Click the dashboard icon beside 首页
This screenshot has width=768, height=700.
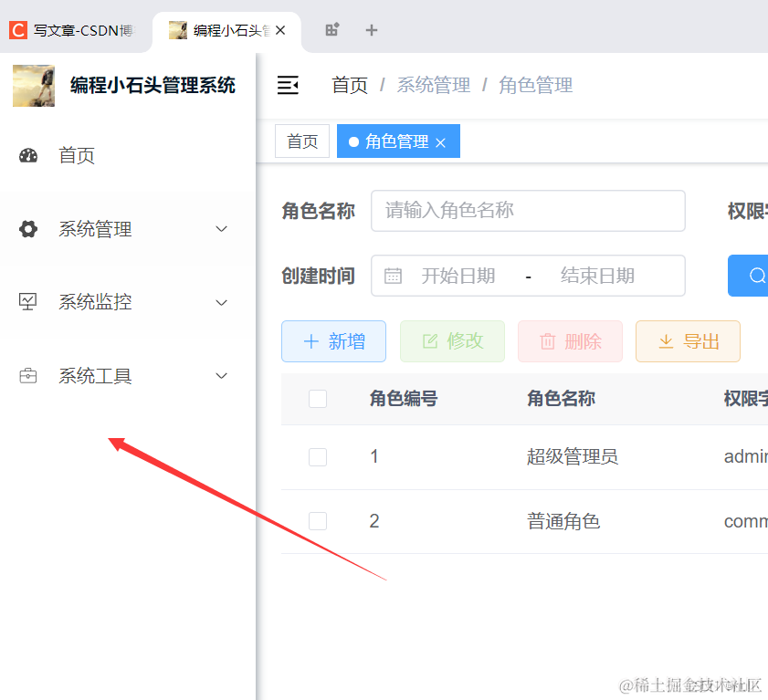[28, 155]
